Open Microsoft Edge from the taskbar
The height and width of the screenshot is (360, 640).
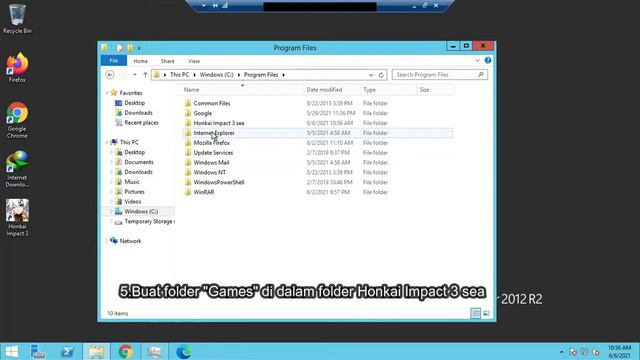pyautogui.click(x=184, y=351)
